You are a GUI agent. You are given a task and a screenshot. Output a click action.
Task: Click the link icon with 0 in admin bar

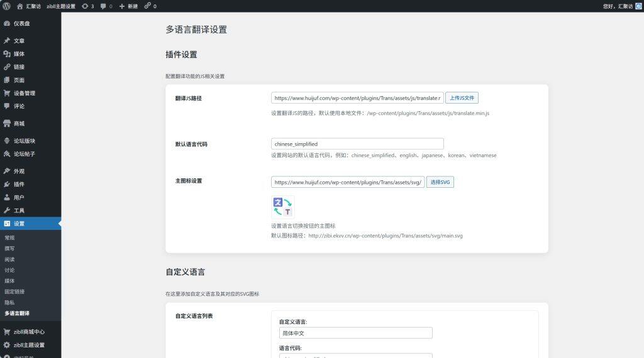pyautogui.click(x=147, y=6)
